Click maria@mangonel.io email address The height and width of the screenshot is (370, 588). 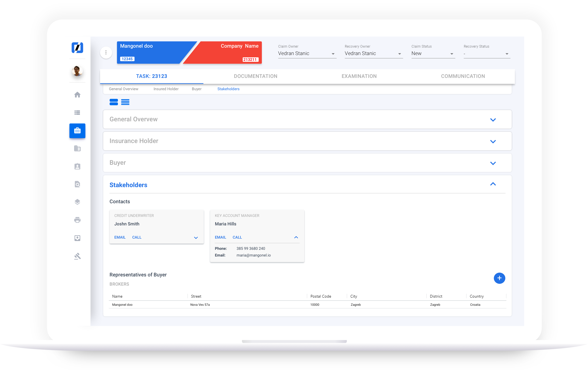tap(254, 255)
